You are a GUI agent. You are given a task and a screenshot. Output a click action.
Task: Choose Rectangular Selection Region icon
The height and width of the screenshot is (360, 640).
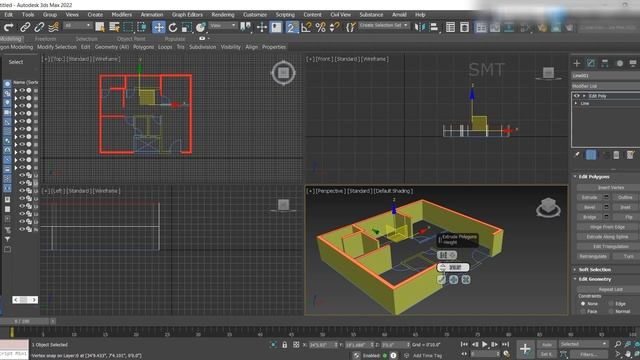coord(128,27)
